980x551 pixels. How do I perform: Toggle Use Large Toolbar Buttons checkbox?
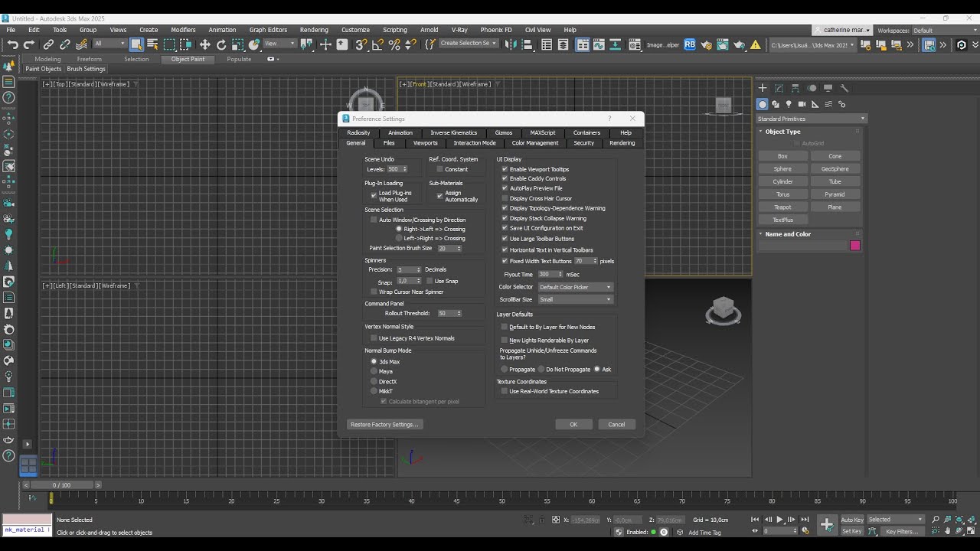point(505,239)
